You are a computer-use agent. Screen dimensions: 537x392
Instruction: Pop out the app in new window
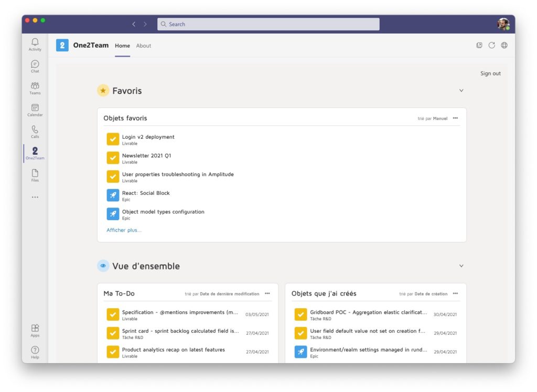(x=479, y=45)
